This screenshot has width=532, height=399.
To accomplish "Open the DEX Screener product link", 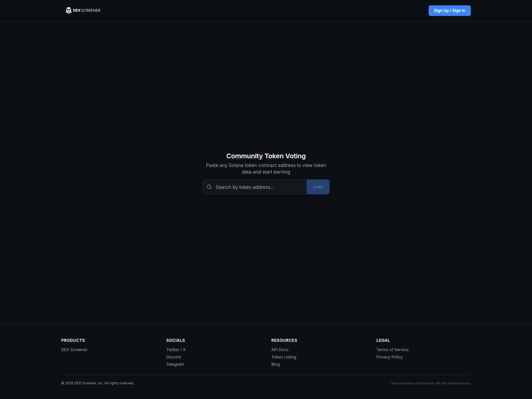I will 74,349.
